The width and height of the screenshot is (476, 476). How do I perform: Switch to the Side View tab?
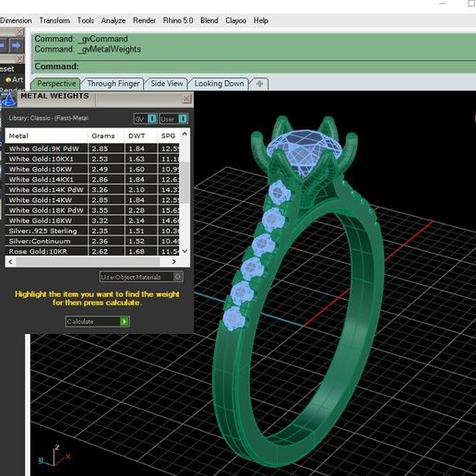166,84
